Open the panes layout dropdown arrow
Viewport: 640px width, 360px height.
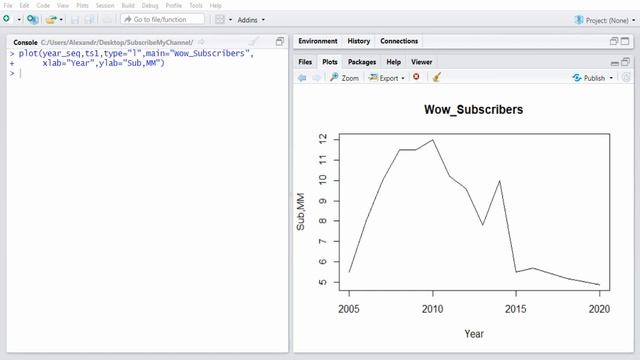(x=230, y=20)
